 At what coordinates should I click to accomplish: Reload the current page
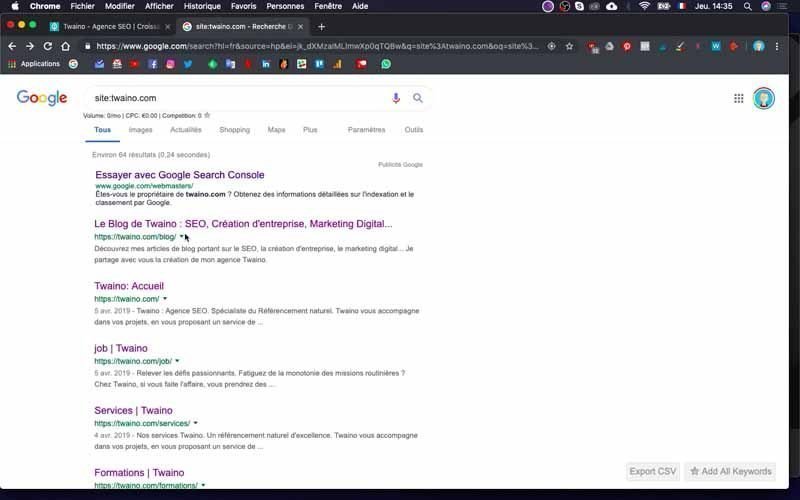47,46
